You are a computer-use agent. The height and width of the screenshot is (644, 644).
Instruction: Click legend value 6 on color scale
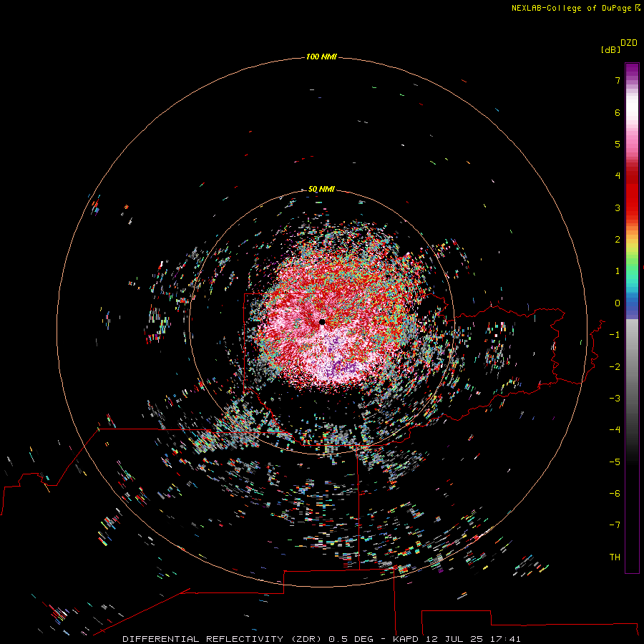coord(618,112)
